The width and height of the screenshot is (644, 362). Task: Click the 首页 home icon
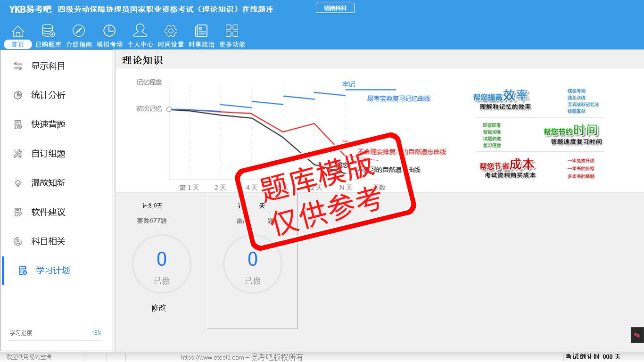18,32
